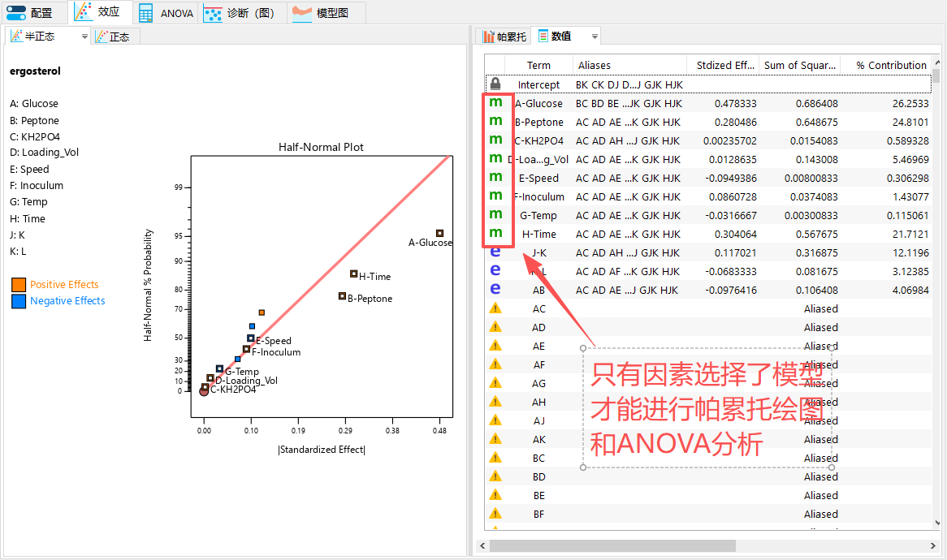Open the 配置 configuration icon
Screen dimensions: 947x560
[x=18, y=12]
